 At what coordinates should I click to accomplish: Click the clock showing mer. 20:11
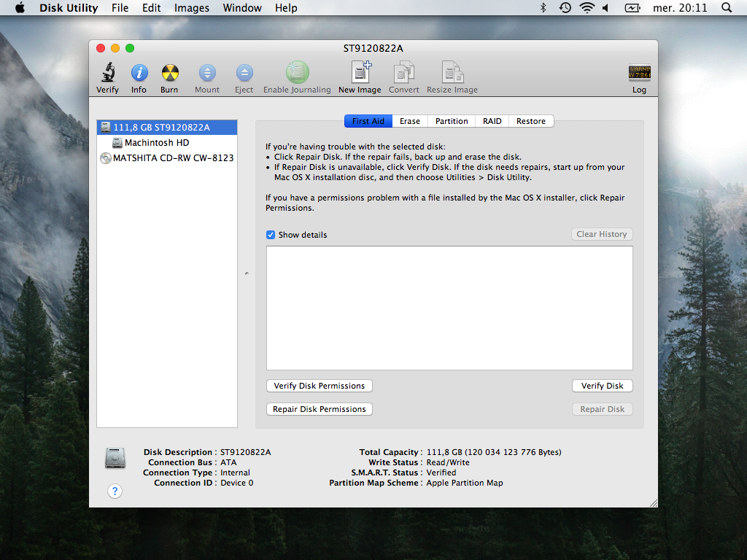coord(680,7)
